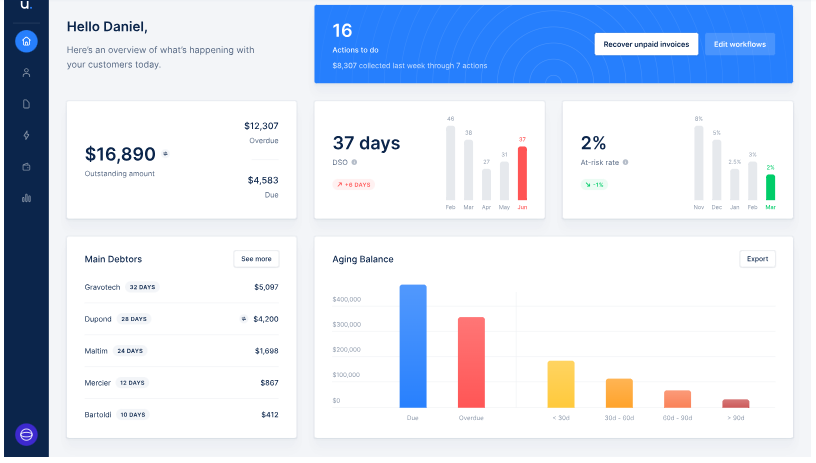Click the $5,097 amount
This screenshot has height=463, width=816.
(266, 287)
